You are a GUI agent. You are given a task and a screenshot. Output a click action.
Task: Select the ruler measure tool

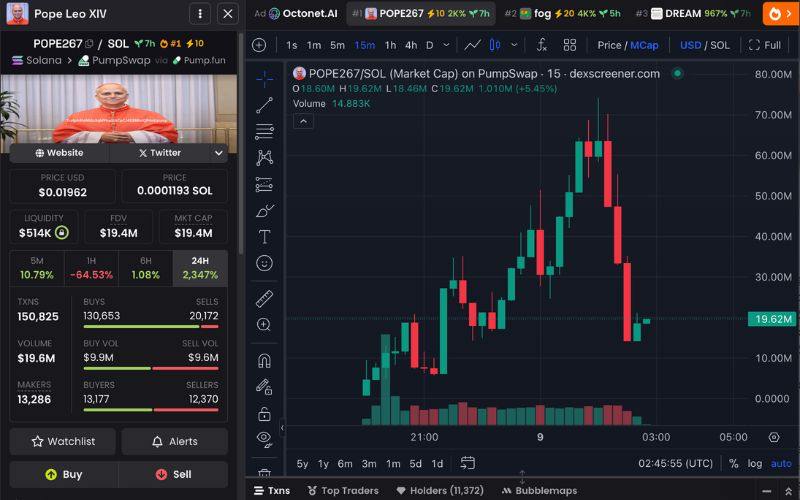click(264, 299)
